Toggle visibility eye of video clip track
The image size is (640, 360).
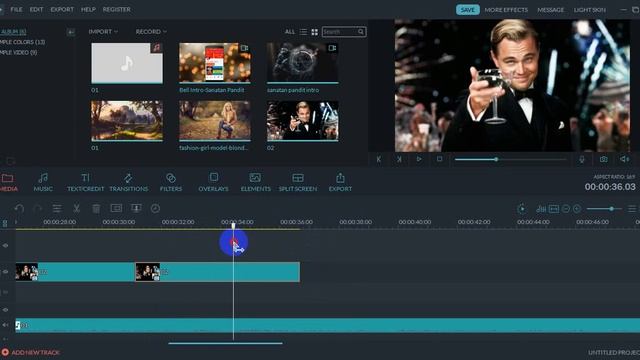[x=5, y=271]
